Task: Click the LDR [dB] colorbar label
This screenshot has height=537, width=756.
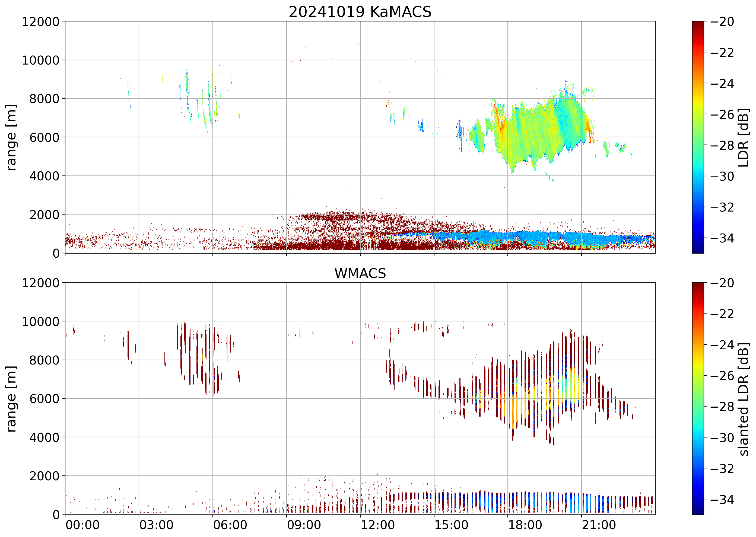Action: pos(743,137)
